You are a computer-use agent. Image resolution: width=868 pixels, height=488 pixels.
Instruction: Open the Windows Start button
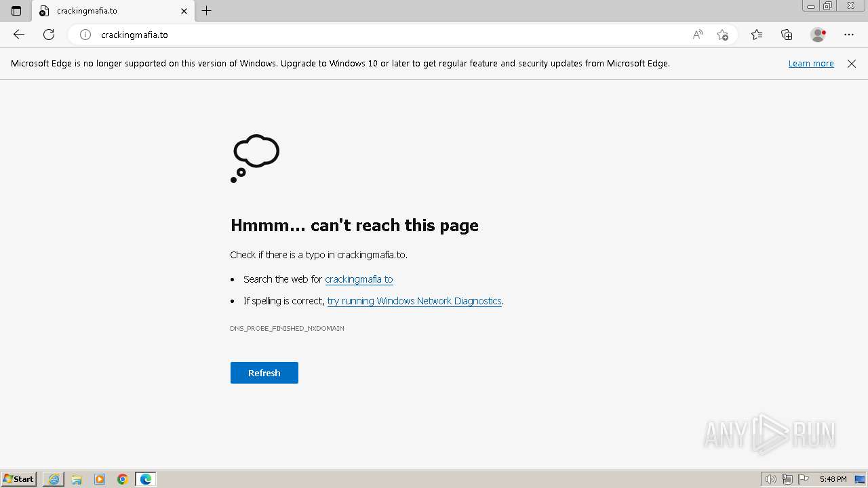19,479
